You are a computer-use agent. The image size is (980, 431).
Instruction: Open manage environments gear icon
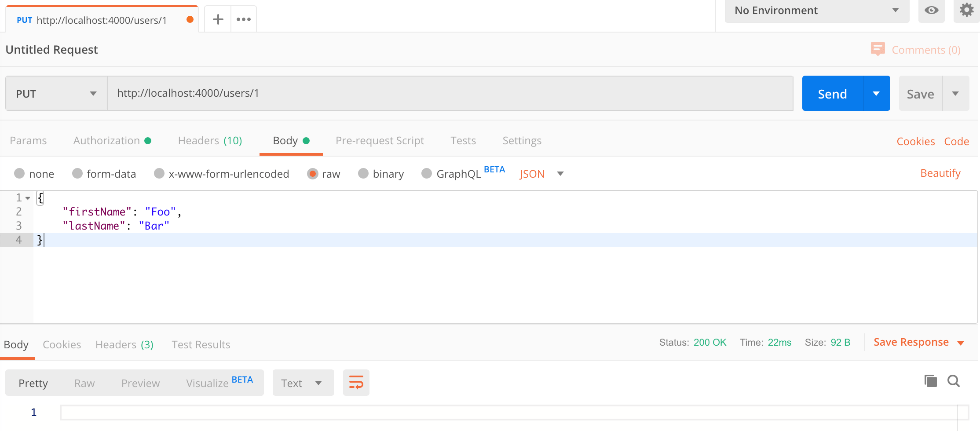966,10
